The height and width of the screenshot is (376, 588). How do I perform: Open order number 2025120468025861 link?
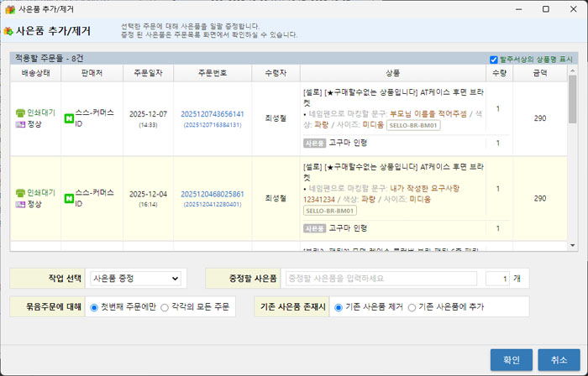coord(213,194)
